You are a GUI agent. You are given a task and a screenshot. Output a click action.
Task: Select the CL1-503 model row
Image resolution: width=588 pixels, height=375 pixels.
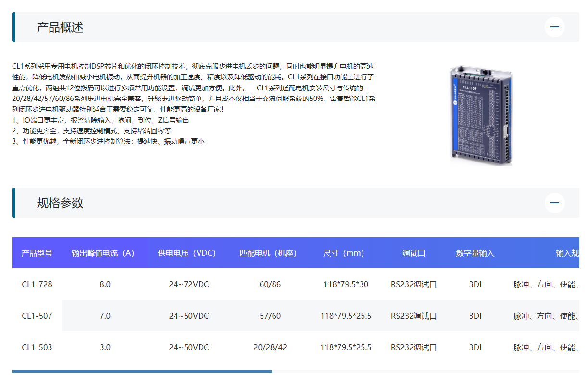[37, 347]
